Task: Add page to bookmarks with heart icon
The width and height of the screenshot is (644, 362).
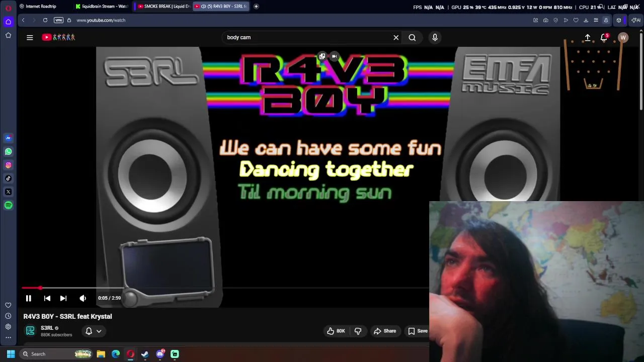Action: (576, 20)
